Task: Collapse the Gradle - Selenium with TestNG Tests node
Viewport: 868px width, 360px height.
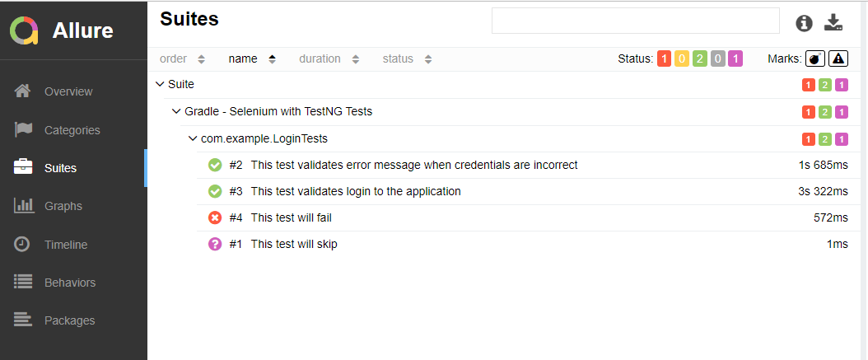Action: (176, 111)
